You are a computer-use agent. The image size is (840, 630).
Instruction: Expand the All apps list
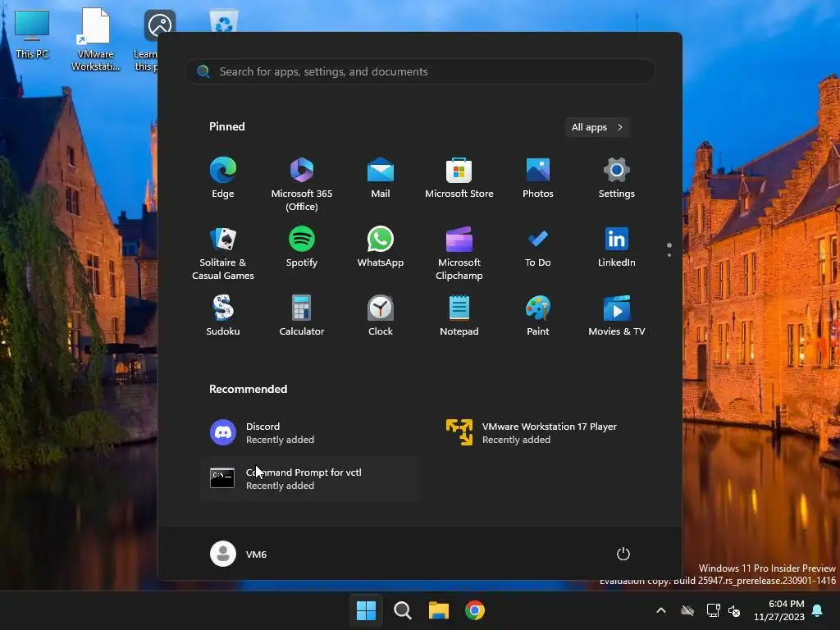pyautogui.click(x=597, y=127)
